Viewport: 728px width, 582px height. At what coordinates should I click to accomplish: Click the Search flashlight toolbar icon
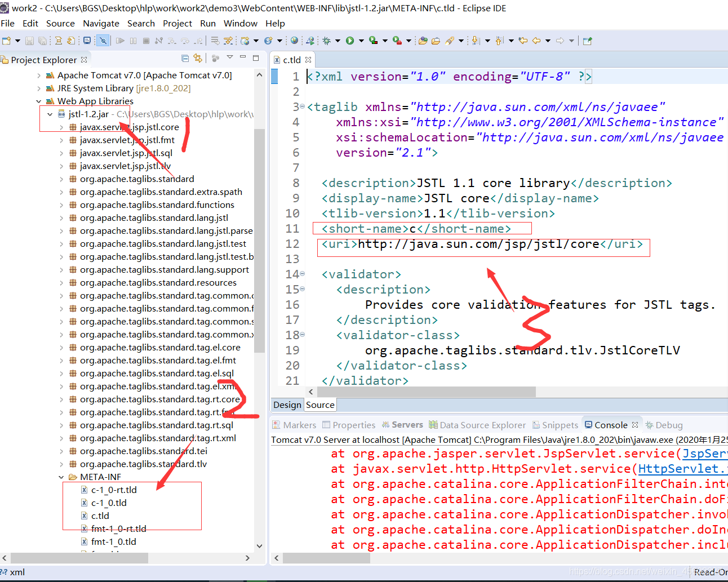(450, 41)
